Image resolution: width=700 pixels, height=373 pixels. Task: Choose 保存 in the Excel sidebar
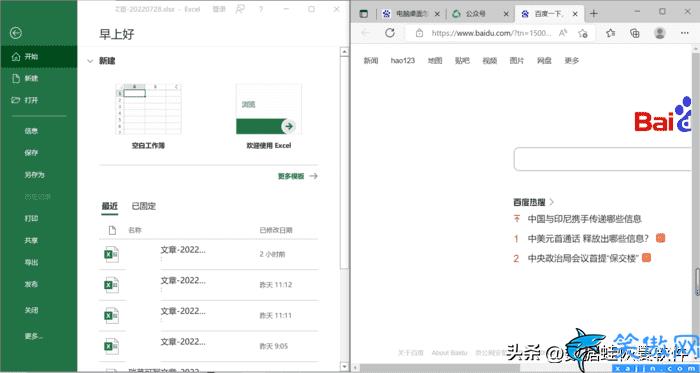[31, 153]
